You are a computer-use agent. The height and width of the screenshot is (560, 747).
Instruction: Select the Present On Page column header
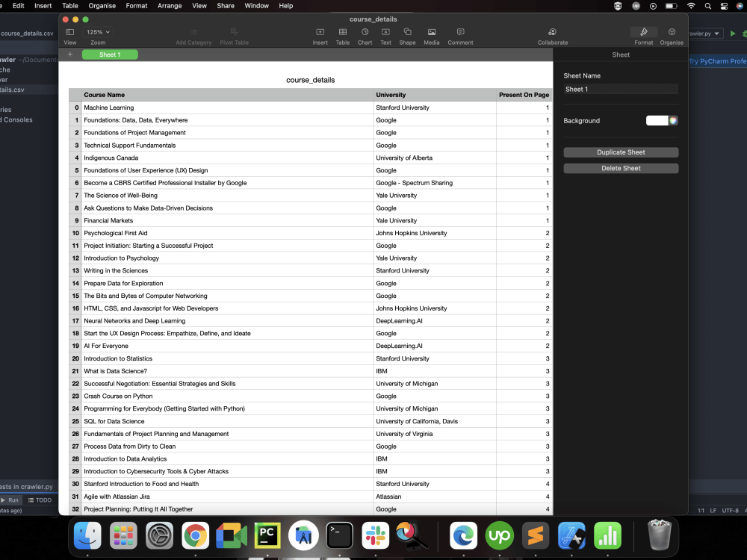pos(524,95)
